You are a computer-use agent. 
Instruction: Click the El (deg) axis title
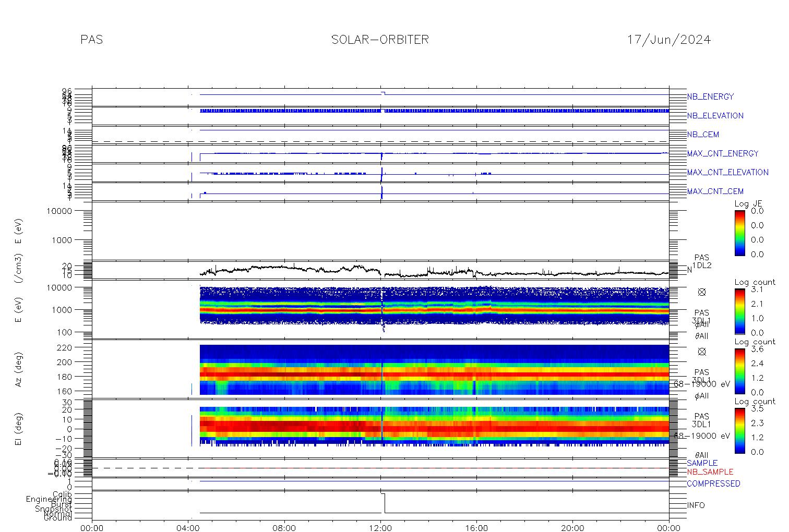point(18,429)
